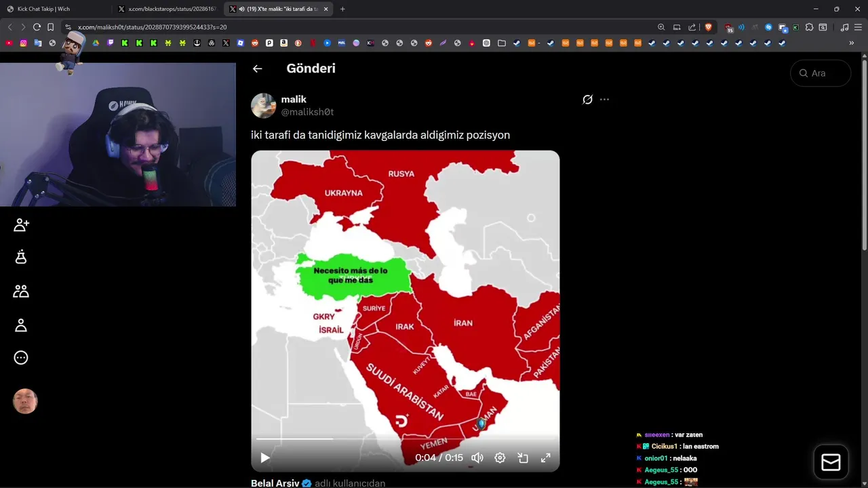Open the add-person icon in left sidebar
Image resolution: width=868 pixels, height=488 pixels.
tap(21, 225)
